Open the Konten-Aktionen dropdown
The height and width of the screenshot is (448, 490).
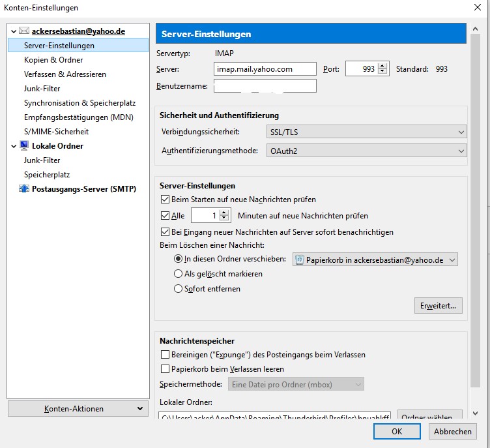[x=78, y=409]
